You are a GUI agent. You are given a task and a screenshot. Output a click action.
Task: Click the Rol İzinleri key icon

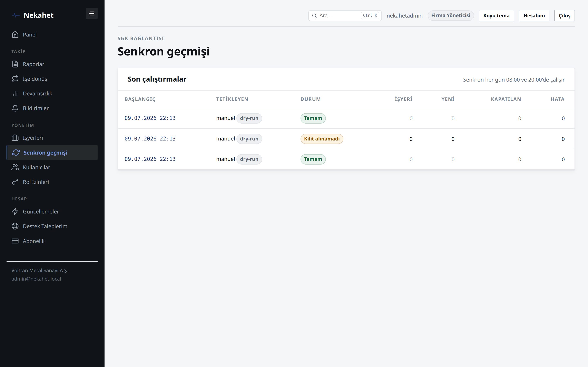point(15,182)
